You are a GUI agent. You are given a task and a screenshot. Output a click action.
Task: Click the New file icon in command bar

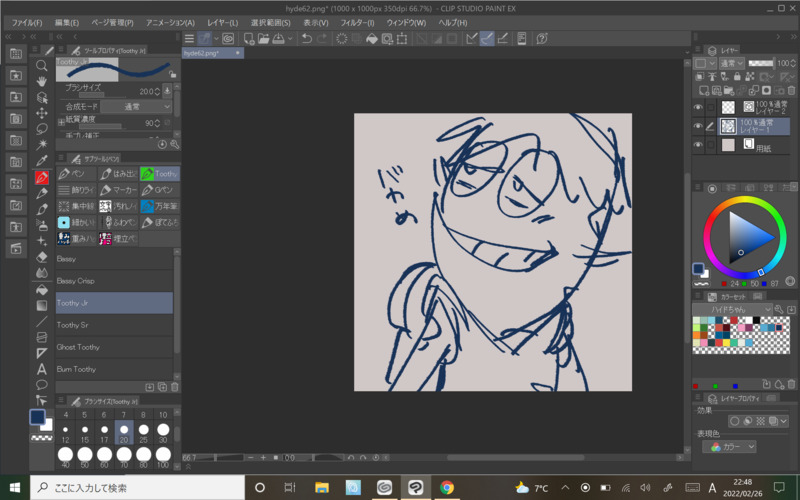click(x=248, y=39)
